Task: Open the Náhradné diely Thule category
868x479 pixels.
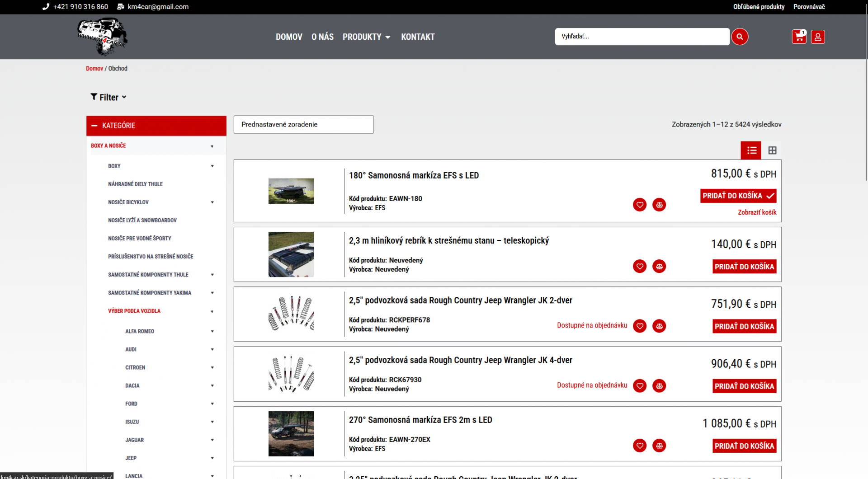Action: tap(135, 184)
